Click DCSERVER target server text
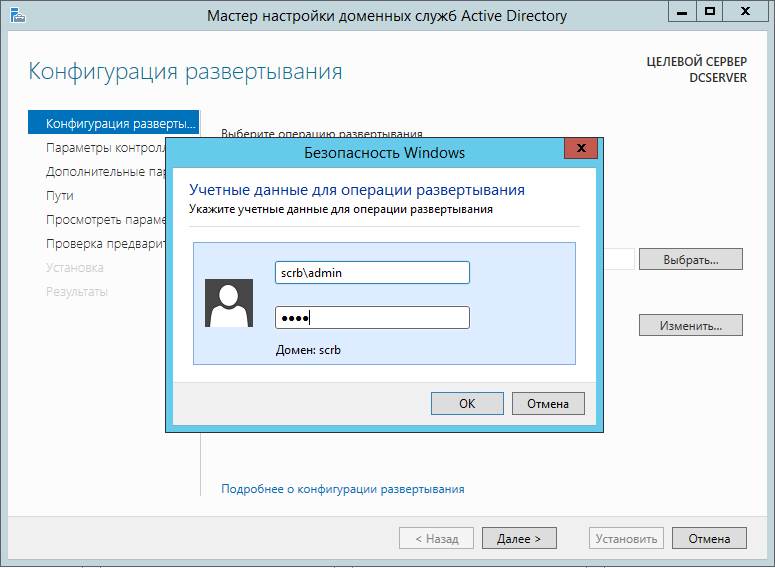The image size is (775, 568). point(718,78)
